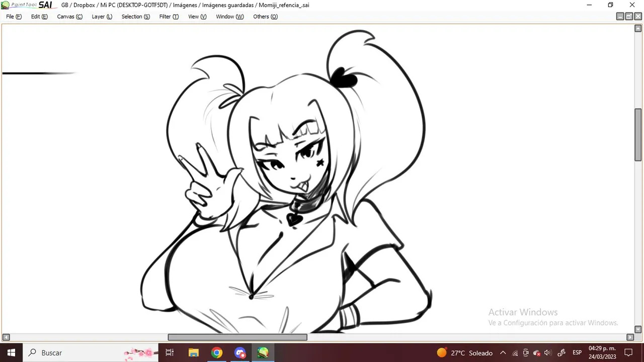This screenshot has width=644, height=362.
Task: Click the horizontal scrollbar thumb
Action: 237,337
